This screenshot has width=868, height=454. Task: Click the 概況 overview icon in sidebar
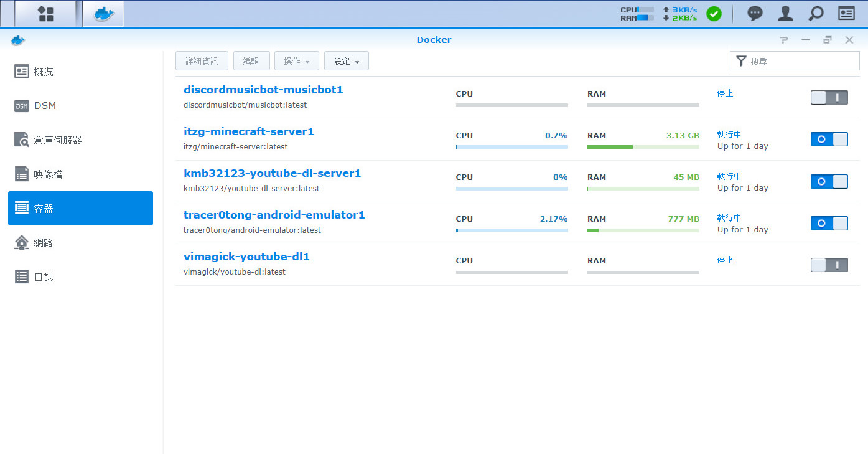coord(22,72)
